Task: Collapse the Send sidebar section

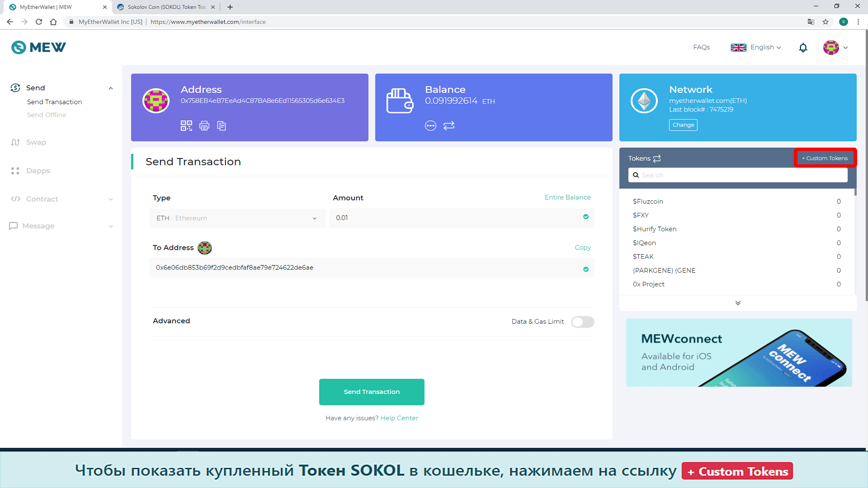Action: (x=111, y=88)
